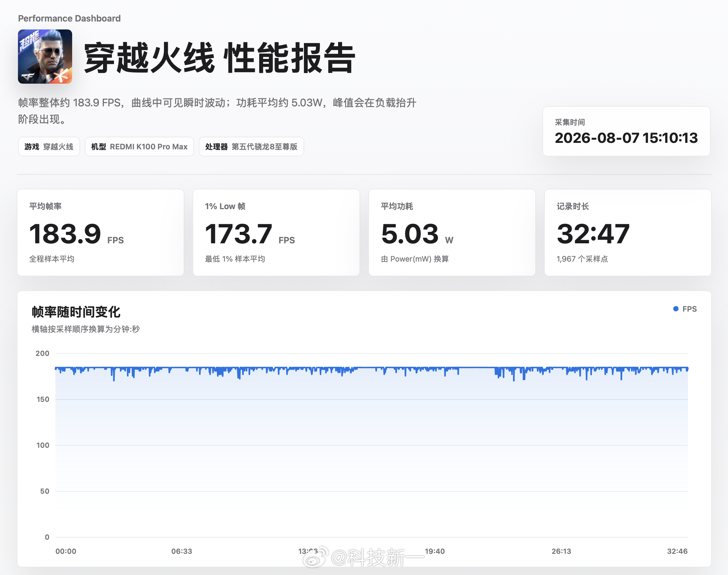
Task: Click the blue FPS legend dot
Action: click(x=676, y=309)
